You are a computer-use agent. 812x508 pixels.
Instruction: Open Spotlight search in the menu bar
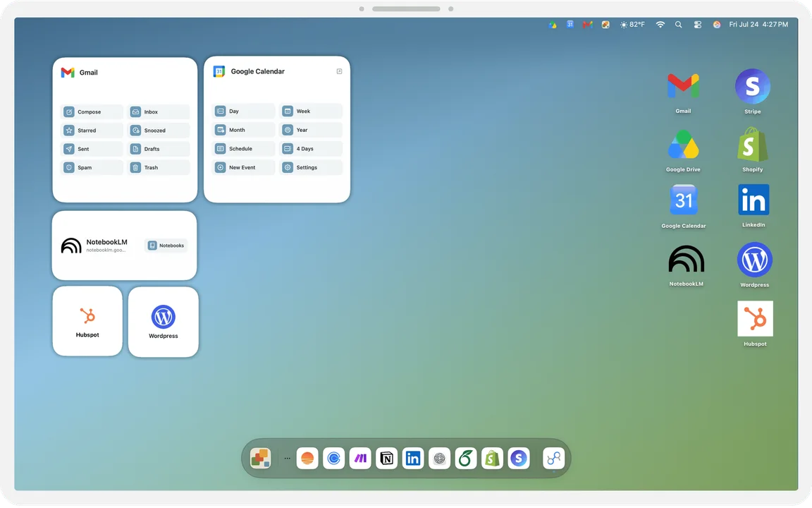tap(678, 25)
